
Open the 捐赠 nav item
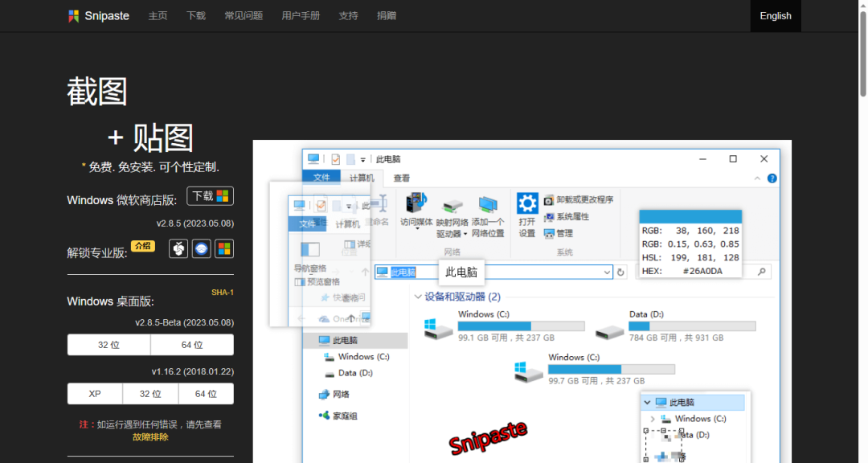click(x=387, y=16)
